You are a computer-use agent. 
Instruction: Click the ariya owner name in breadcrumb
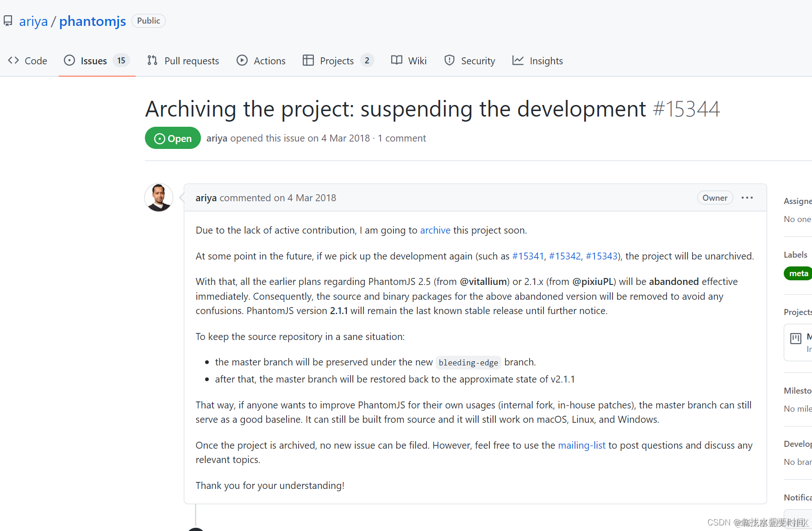(x=33, y=21)
